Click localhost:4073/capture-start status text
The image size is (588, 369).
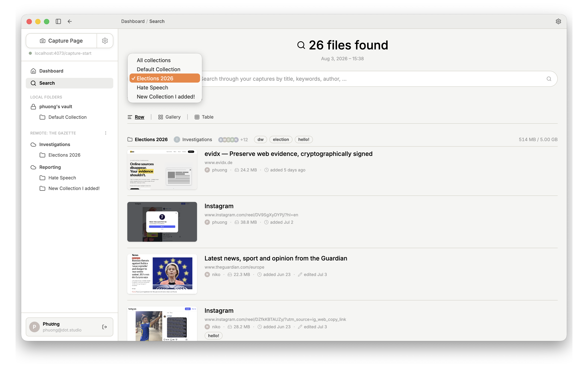[63, 53]
